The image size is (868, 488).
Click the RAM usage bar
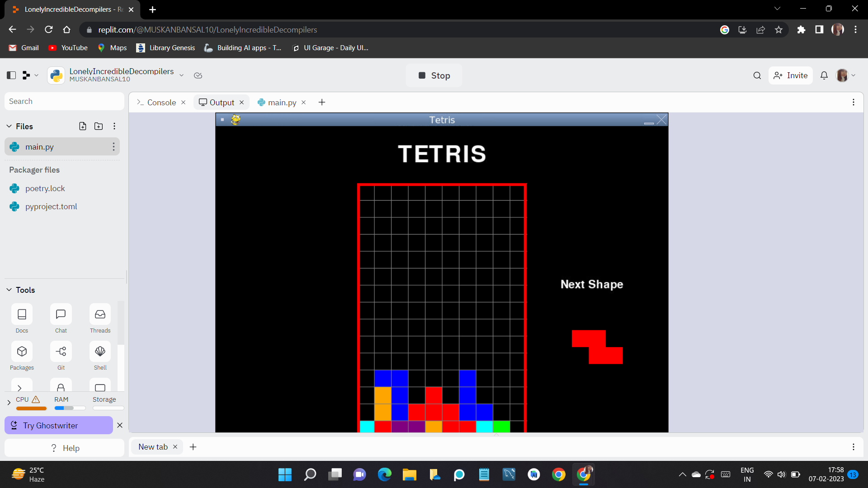[x=70, y=408]
